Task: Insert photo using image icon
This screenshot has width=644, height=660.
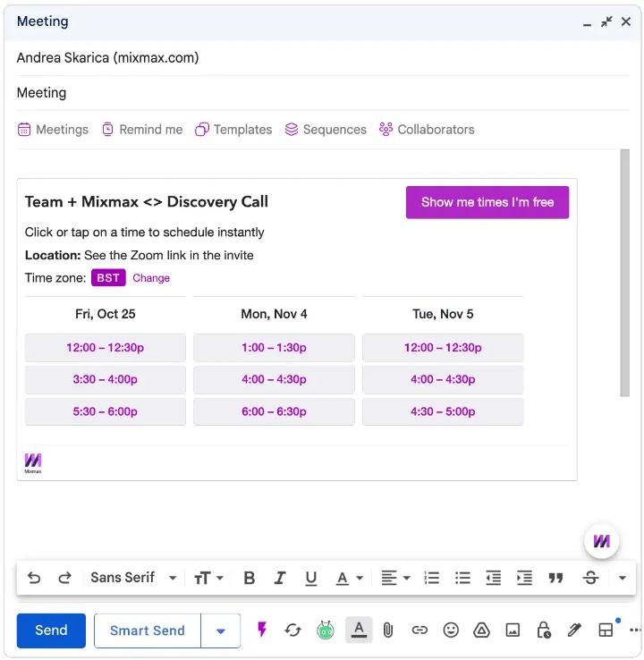Action: 513,630
